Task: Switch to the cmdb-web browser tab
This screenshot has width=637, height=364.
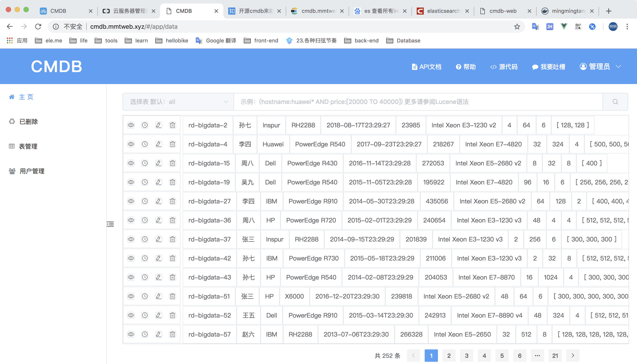Action: pos(503,11)
